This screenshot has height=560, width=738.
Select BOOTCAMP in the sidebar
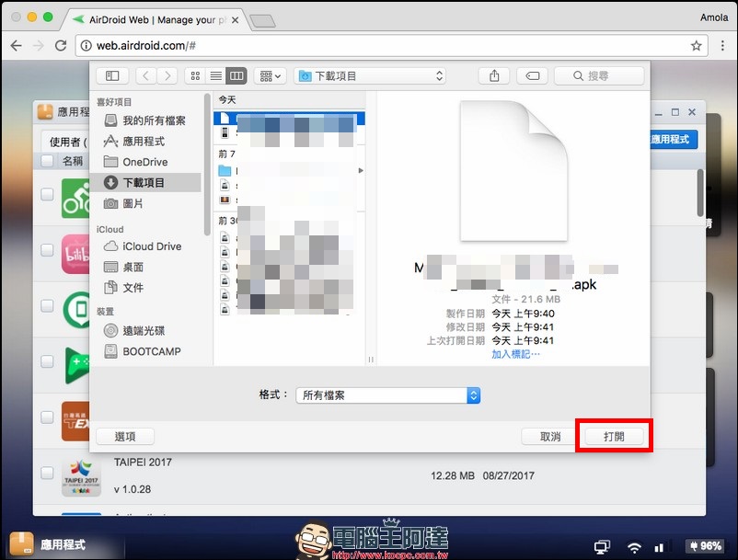coord(146,351)
